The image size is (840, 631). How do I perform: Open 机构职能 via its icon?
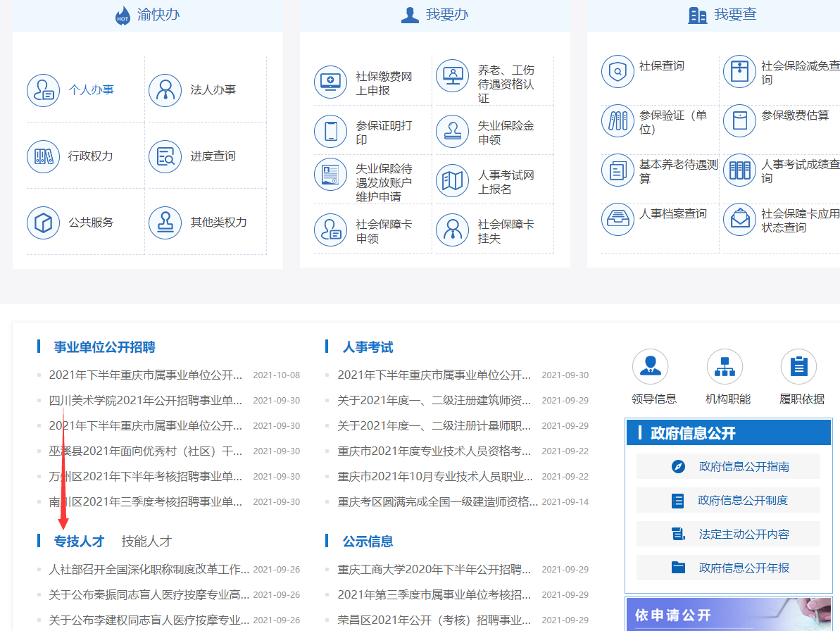pyautogui.click(x=725, y=366)
